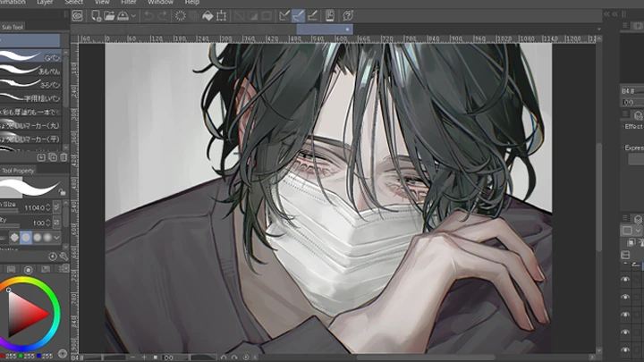Viewport: 644px width, 362px height.
Task: Select the active canvas document tab
Action: (x=325, y=29)
